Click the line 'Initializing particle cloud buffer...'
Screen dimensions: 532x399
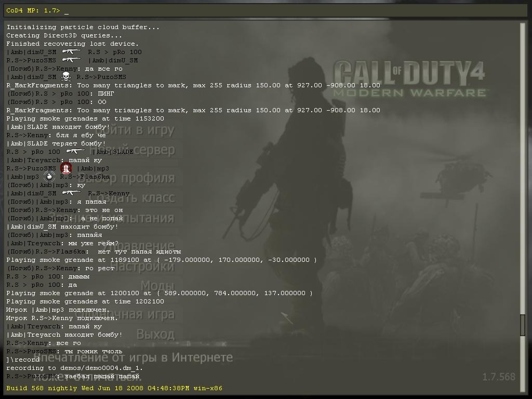point(83,27)
